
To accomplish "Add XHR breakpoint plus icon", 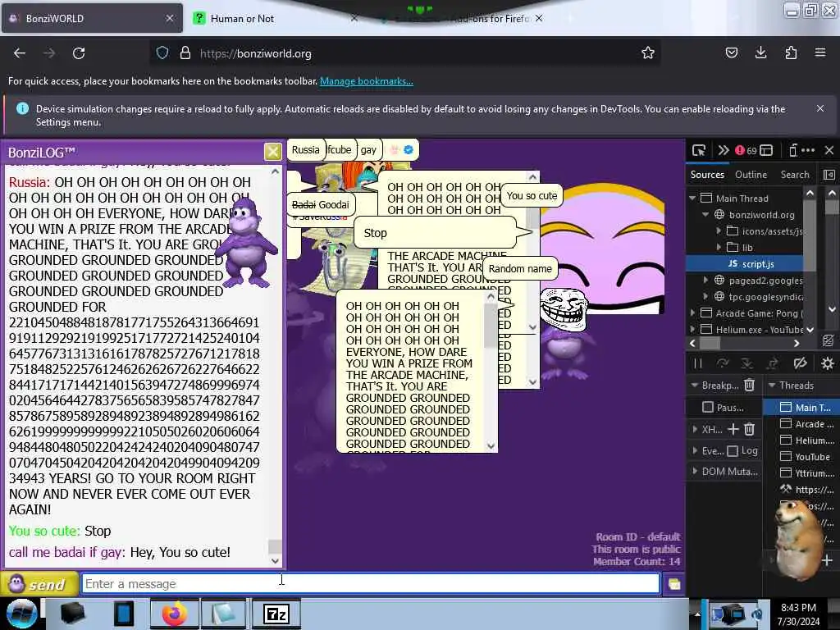I will (x=733, y=429).
